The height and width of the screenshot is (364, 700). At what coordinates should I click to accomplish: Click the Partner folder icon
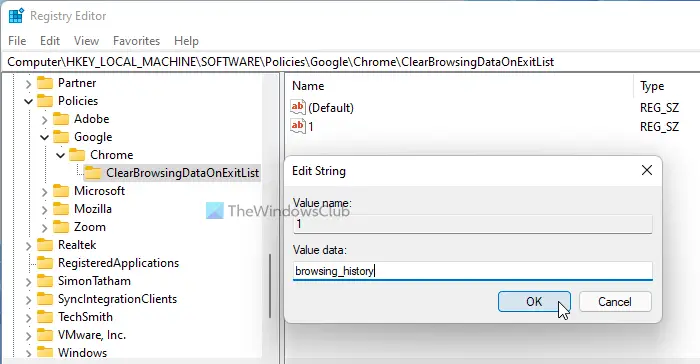[45, 83]
